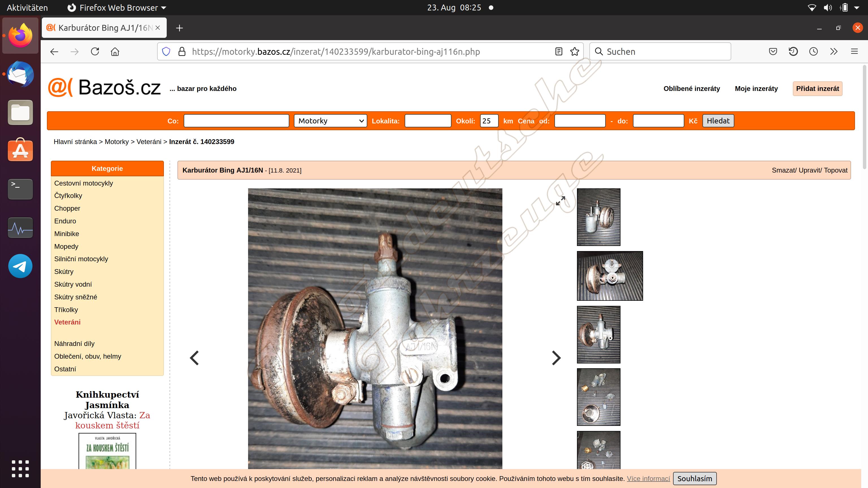
Task: Click the browser forward arrow
Action: pos(75,51)
